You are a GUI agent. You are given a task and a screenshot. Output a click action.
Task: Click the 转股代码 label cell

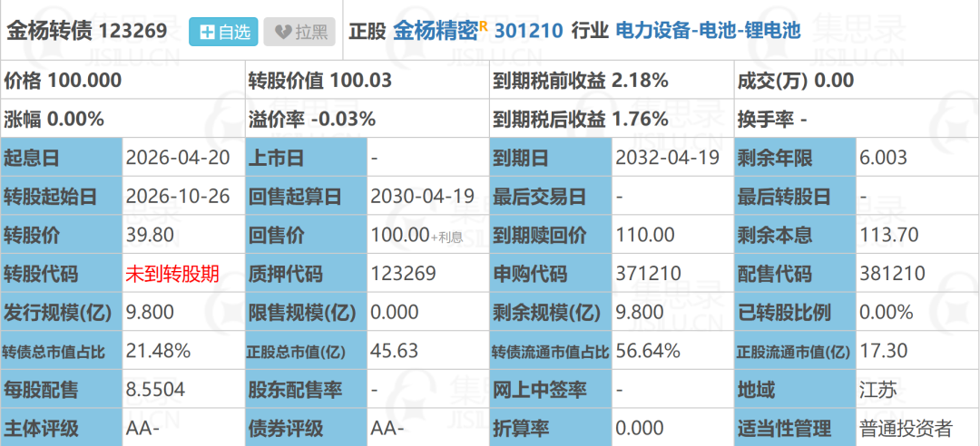(x=62, y=274)
